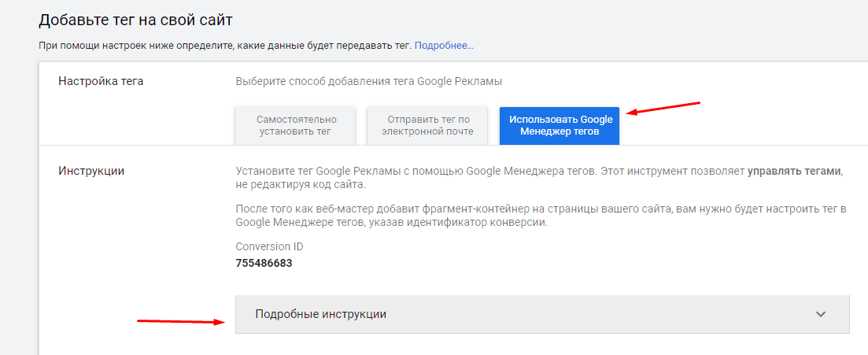Expand the Подробные инструкции section

click(x=542, y=314)
